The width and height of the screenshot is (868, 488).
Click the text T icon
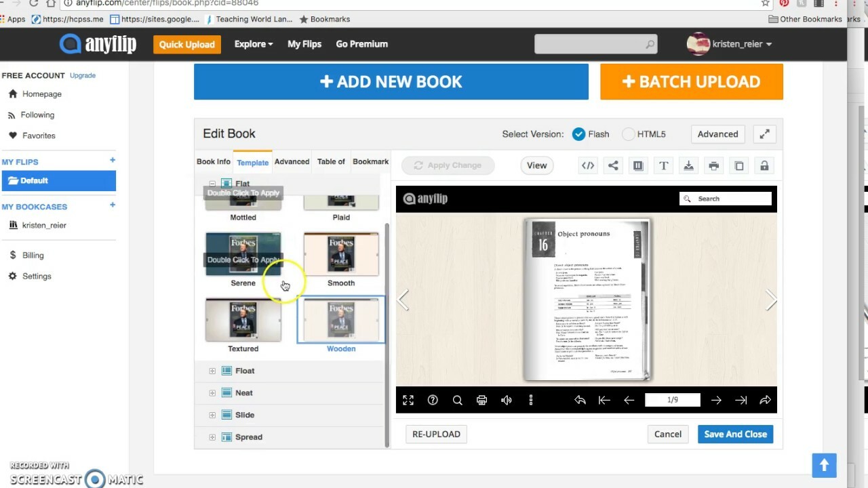(663, 165)
